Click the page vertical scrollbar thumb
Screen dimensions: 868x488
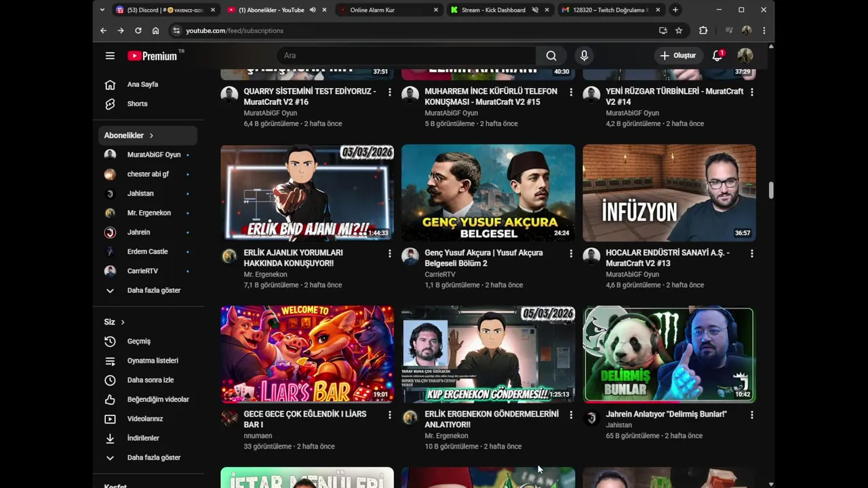[771, 190]
